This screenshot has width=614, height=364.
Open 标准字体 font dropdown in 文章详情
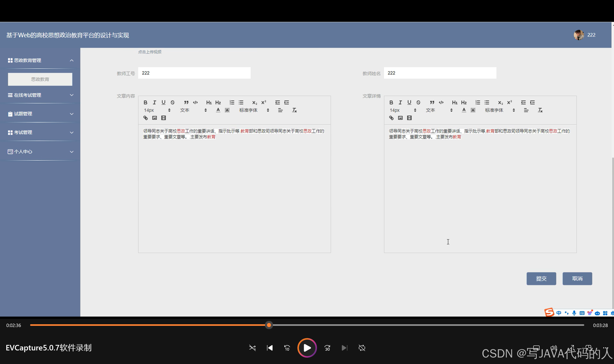coord(500,110)
